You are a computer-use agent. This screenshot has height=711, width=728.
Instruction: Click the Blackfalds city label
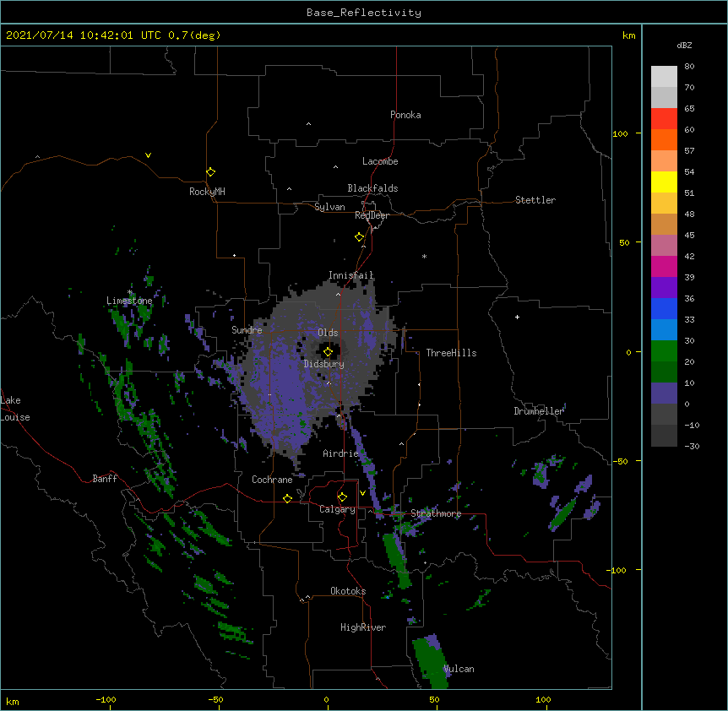coord(372,188)
